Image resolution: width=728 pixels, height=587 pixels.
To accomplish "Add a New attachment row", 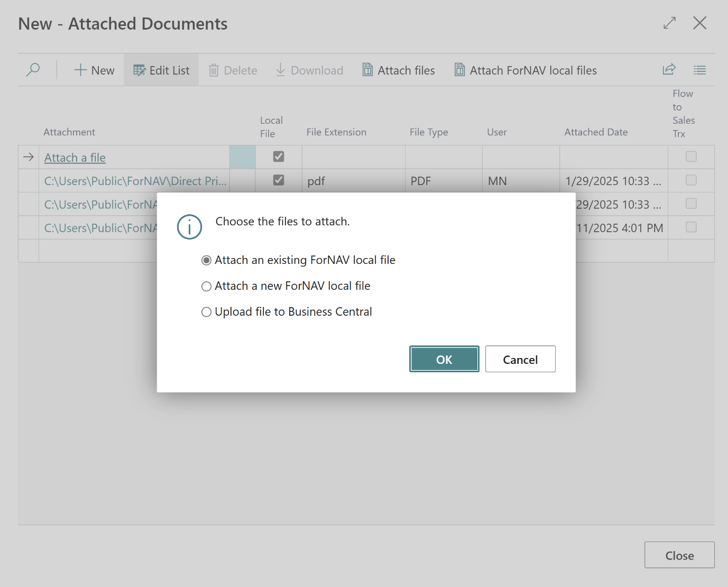I will 95,70.
